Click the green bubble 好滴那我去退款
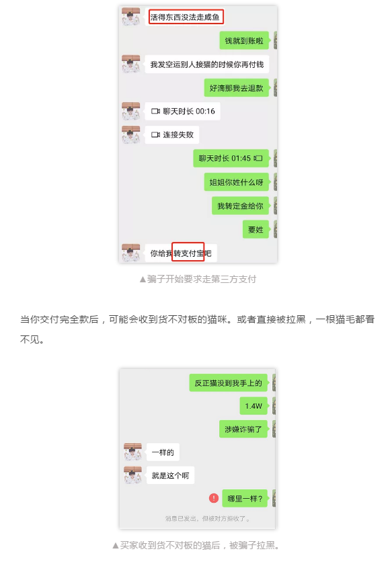 [238, 87]
